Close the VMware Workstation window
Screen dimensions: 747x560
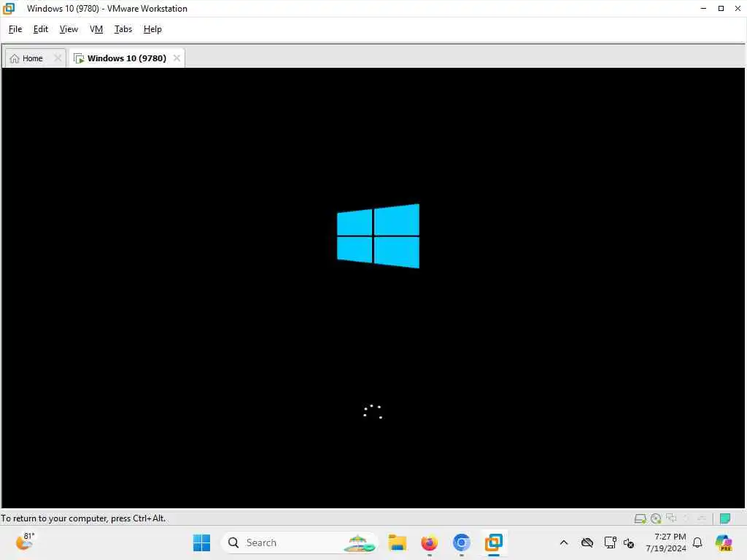tap(738, 9)
